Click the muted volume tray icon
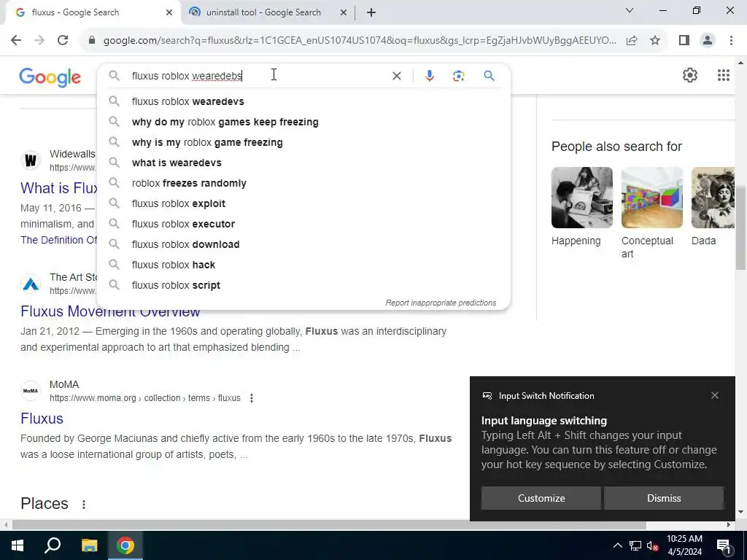Image resolution: width=747 pixels, height=560 pixels. (652, 545)
